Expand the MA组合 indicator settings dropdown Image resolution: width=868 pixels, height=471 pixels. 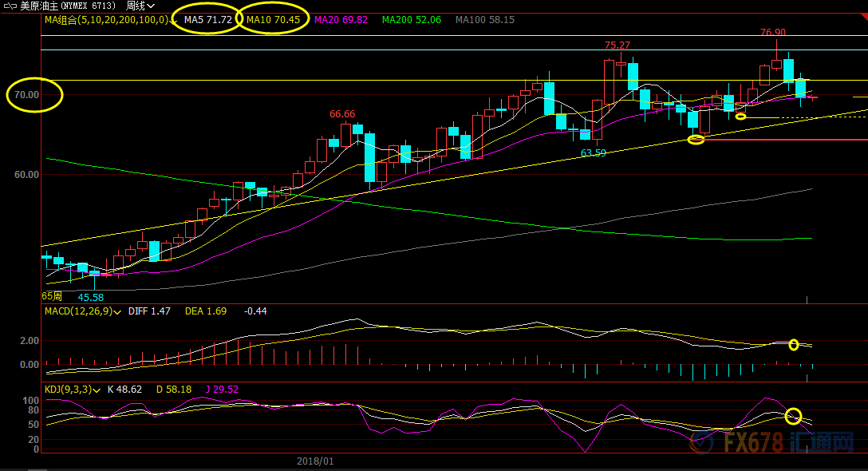tap(174, 20)
